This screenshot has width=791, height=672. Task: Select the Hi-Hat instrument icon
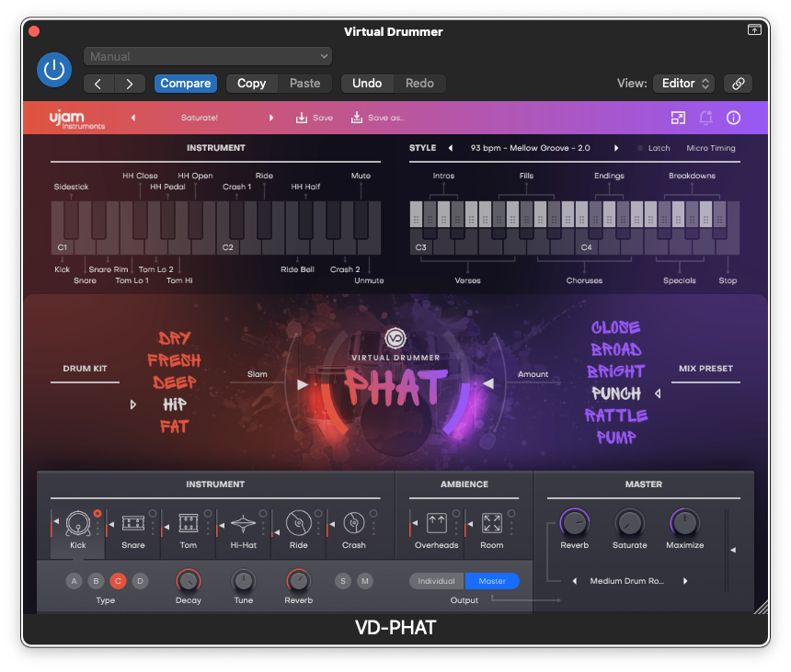pos(243,524)
